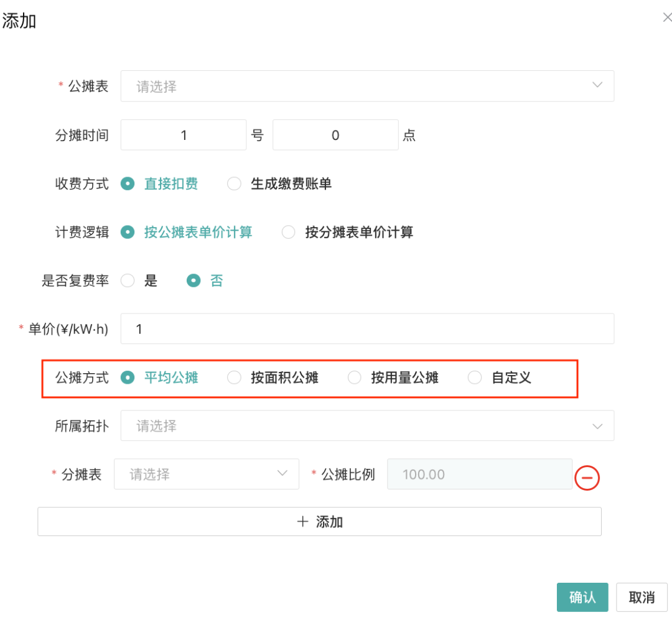The height and width of the screenshot is (630, 672).
Task: Add another allocation row via + 添加
Action: pyautogui.click(x=319, y=521)
